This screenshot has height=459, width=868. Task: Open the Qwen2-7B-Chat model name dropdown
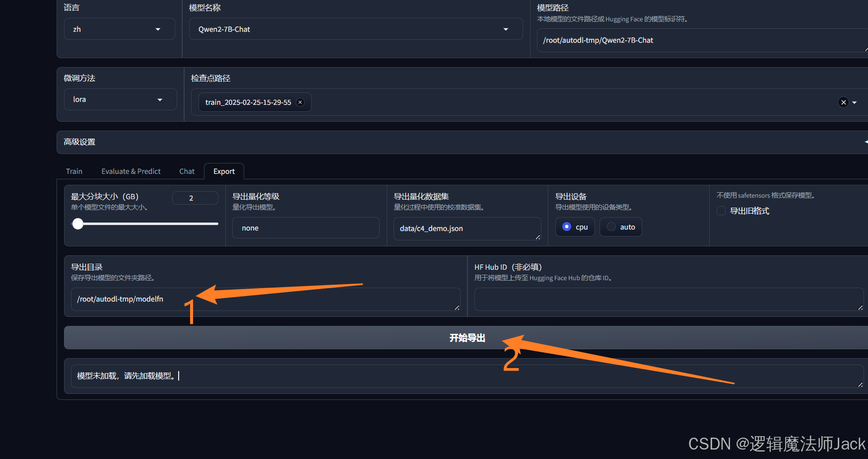355,29
